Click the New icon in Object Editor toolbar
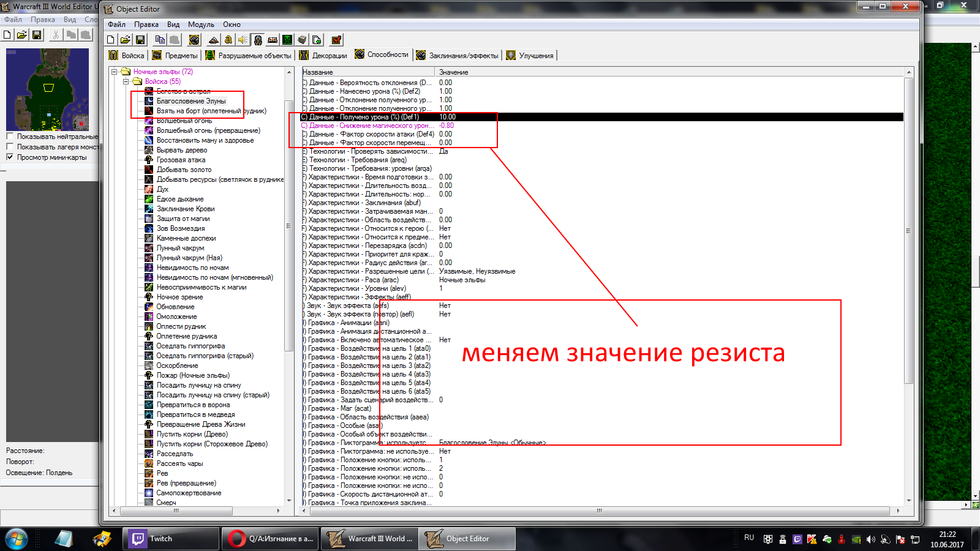 [111, 40]
